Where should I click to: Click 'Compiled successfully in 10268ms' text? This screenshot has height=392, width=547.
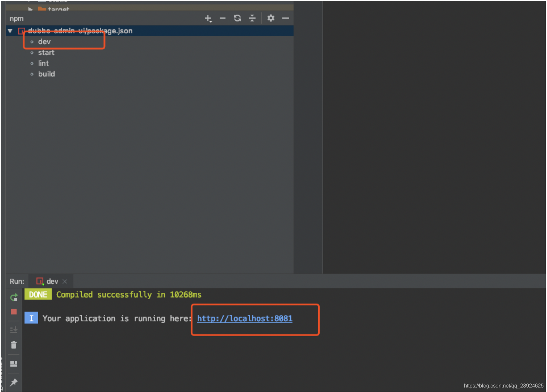pos(129,295)
